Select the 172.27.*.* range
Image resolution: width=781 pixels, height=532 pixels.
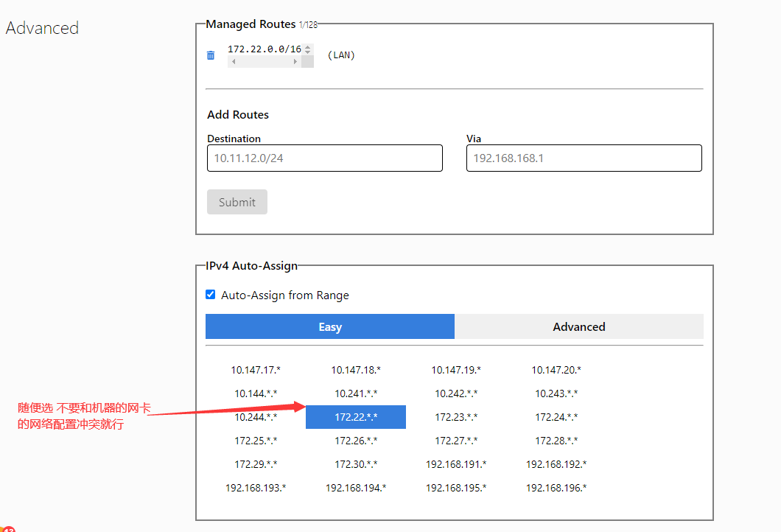(456, 441)
